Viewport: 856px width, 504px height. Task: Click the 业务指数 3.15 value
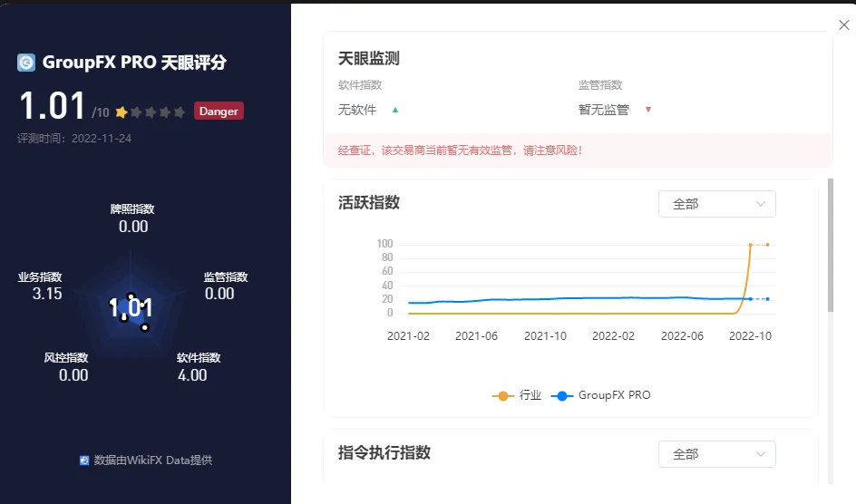pos(47,294)
